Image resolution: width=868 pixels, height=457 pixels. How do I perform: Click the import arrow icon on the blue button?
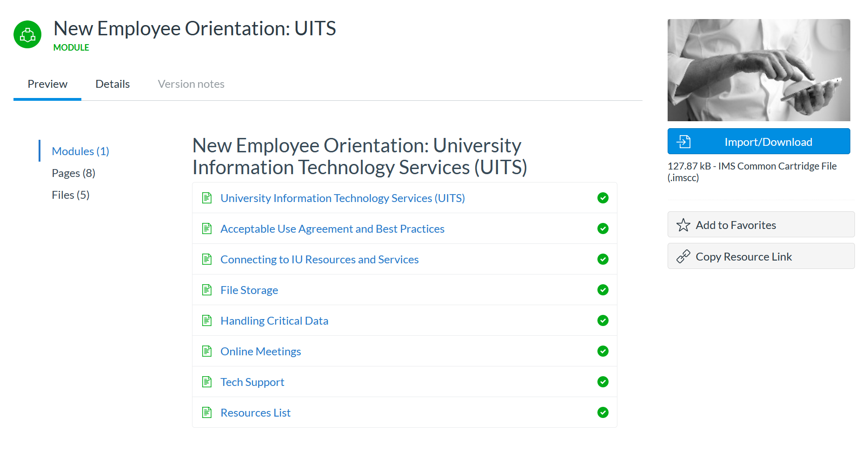683,142
